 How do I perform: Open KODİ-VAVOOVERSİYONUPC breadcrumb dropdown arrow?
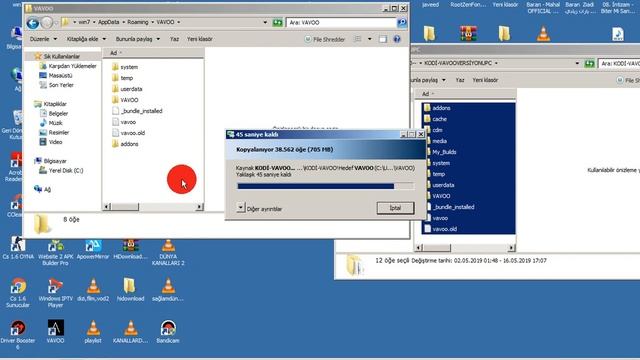pyautogui.click(x=496, y=63)
